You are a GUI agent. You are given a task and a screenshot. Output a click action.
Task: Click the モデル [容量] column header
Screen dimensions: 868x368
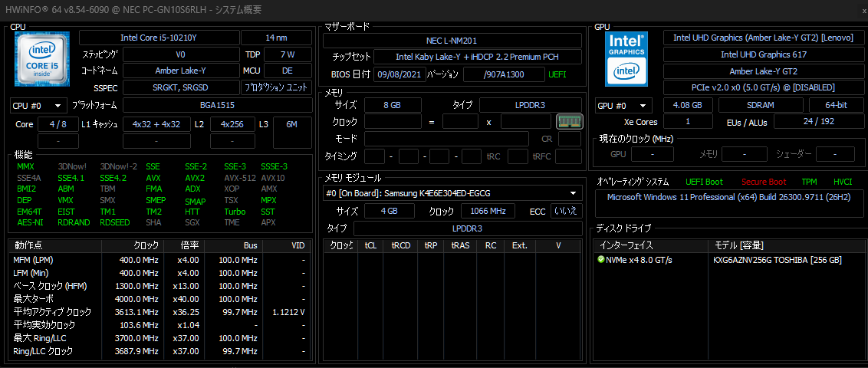787,245
